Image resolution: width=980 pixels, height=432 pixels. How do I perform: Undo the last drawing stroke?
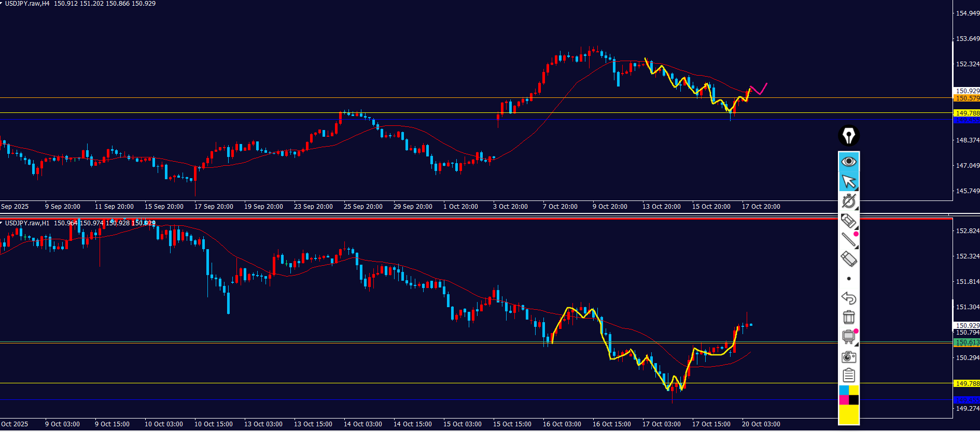coord(848,298)
